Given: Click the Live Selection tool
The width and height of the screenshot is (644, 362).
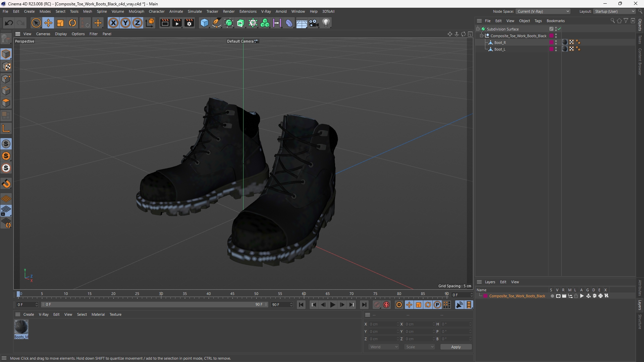Looking at the screenshot, I should tap(36, 23).
